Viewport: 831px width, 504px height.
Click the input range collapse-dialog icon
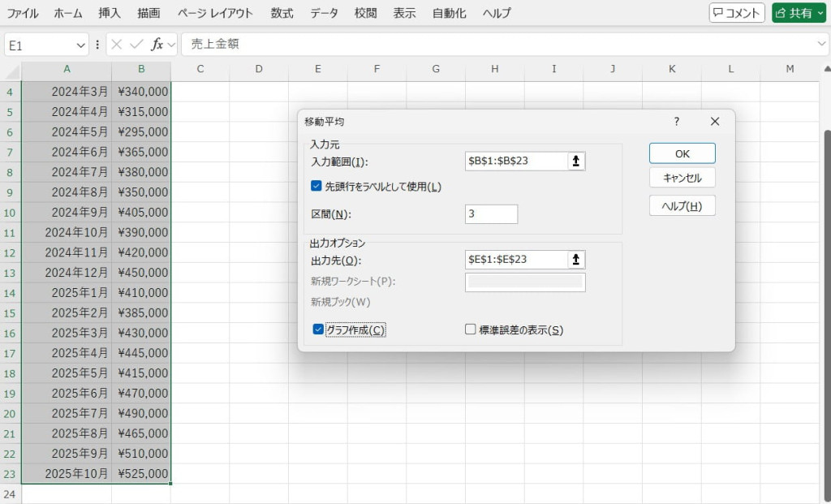[x=576, y=161]
